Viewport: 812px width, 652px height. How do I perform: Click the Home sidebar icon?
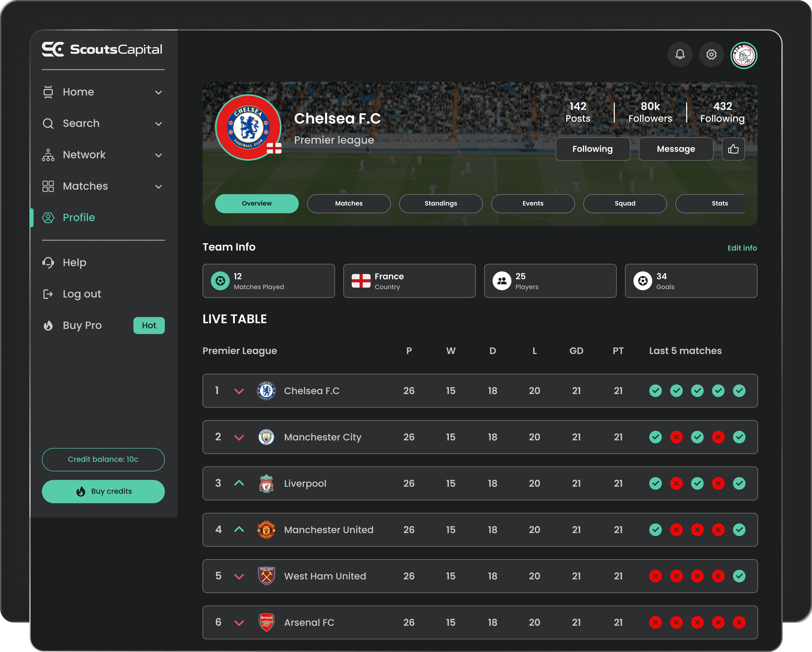48,92
